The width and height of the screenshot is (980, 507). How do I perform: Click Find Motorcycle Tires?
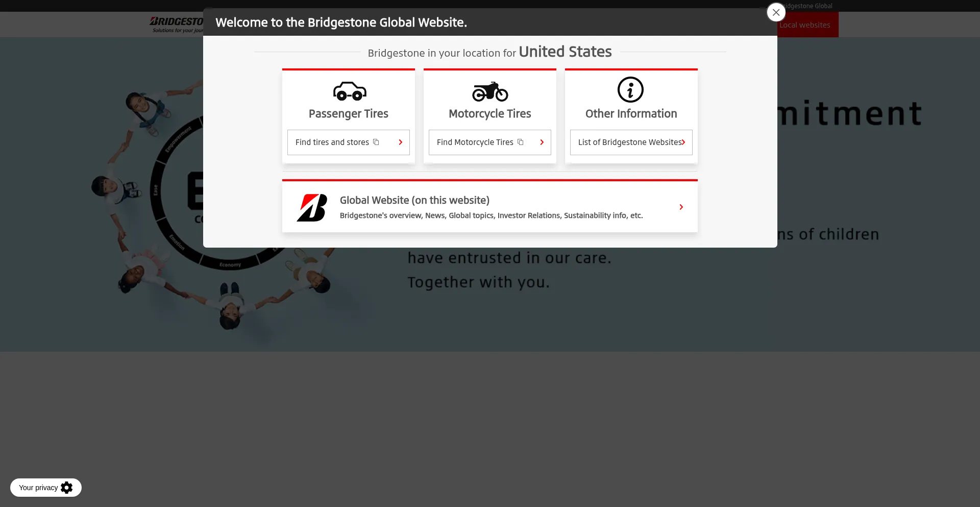click(x=475, y=142)
